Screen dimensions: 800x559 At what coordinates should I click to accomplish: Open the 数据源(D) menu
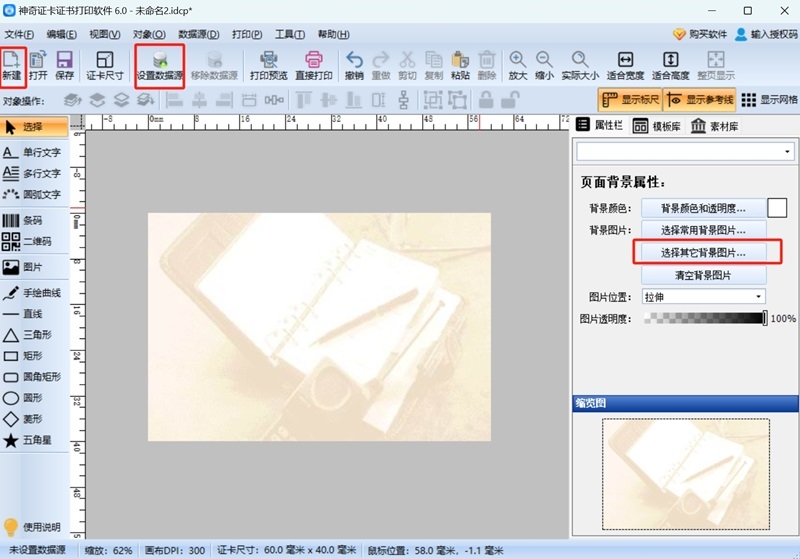(x=198, y=34)
